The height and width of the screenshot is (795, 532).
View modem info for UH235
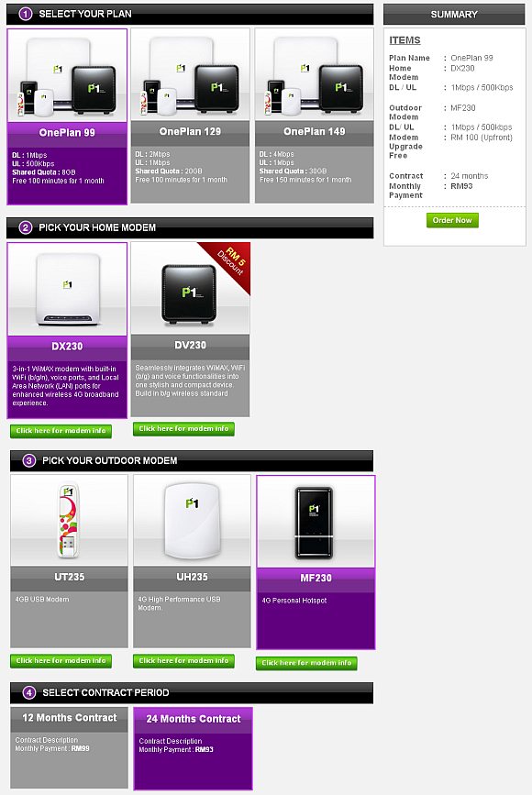[183, 660]
